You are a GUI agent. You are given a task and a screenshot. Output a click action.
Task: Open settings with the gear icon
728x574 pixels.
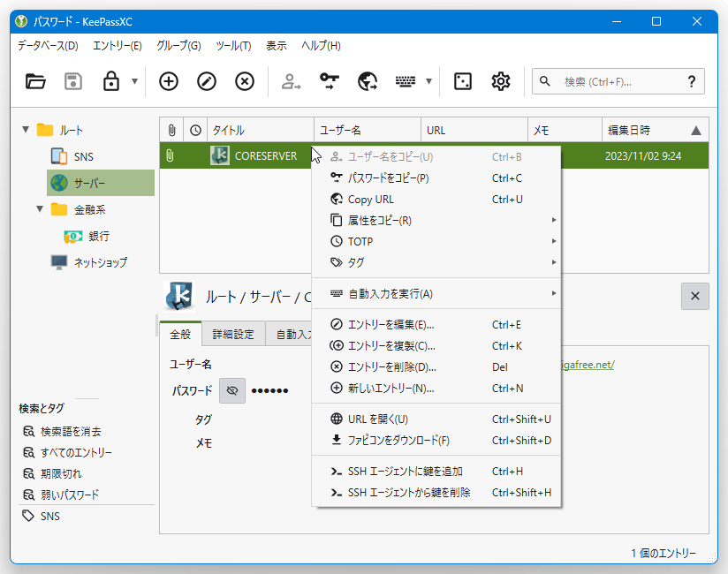pyautogui.click(x=501, y=81)
